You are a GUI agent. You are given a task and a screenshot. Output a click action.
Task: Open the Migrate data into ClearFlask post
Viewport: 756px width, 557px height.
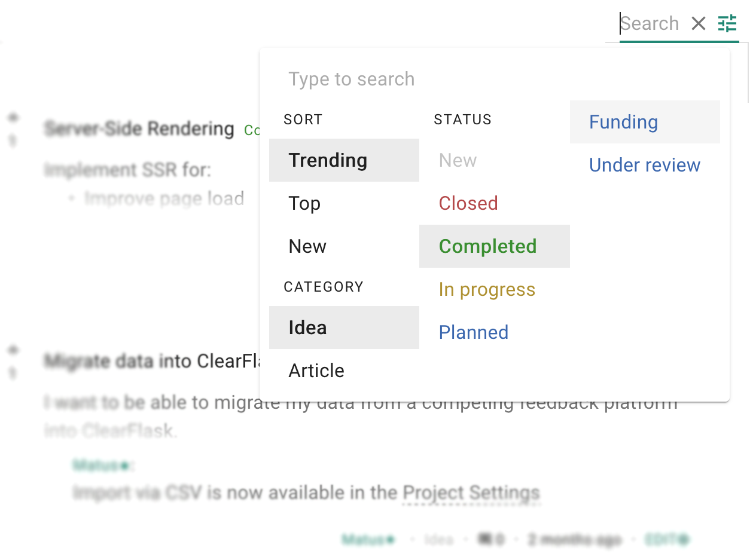coord(152,361)
